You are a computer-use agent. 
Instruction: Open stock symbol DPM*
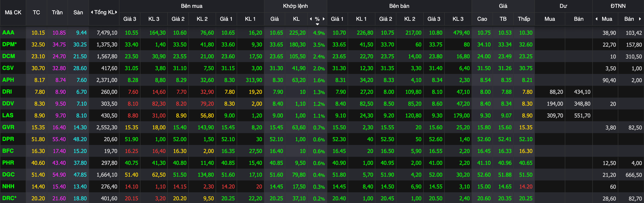pos(9,44)
